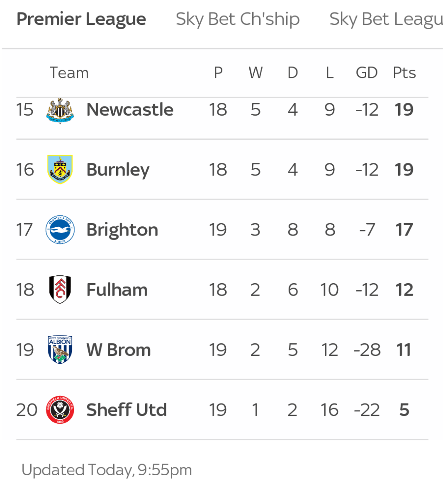Open the W Brom team link
The image size is (448, 486).
119,350
